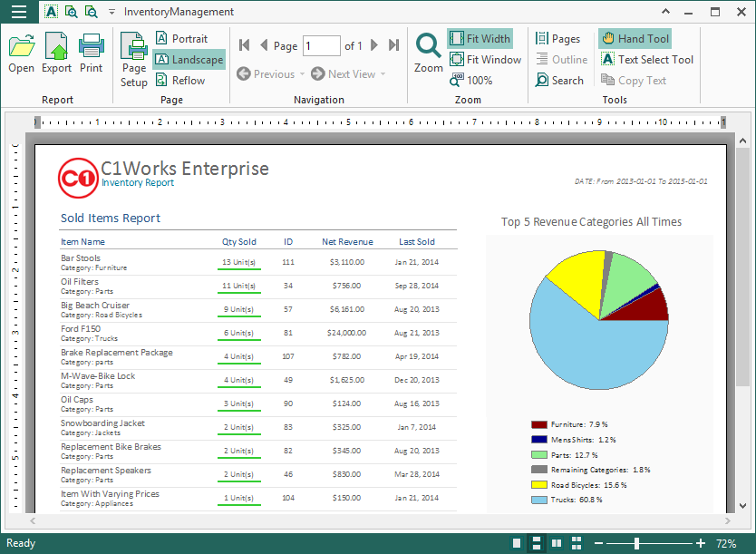Image resolution: width=756 pixels, height=554 pixels.
Task: Click the Trucks light blue legend swatch
Action: [539, 500]
